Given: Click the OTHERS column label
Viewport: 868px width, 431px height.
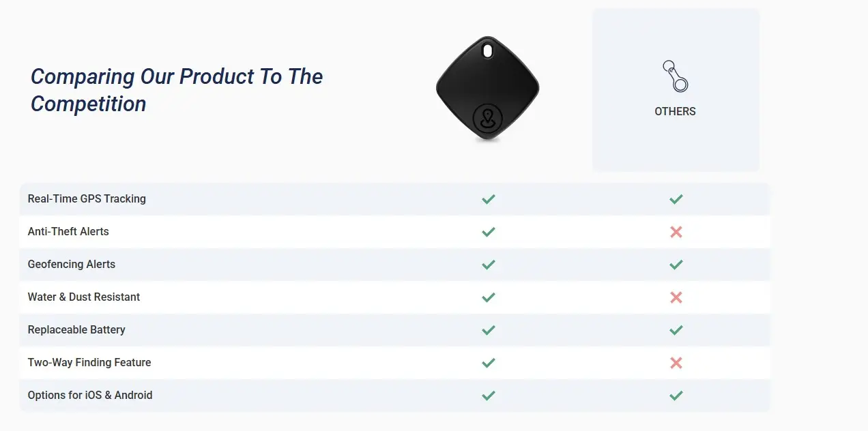Looking at the screenshot, I should [x=675, y=111].
